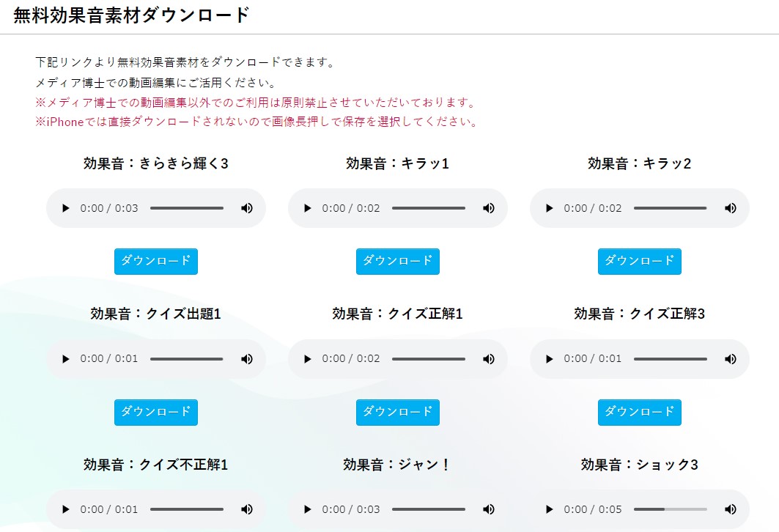The width and height of the screenshot is (779, 532).
Task: Play the 効果音：キラッ1 sound
Action: tap(307, 208)
